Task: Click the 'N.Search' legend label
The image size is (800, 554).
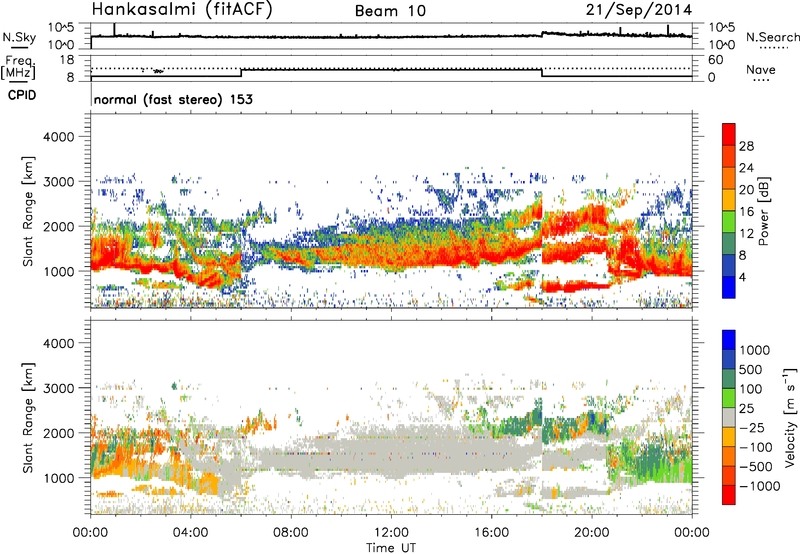Action: (x=773, y=37)
